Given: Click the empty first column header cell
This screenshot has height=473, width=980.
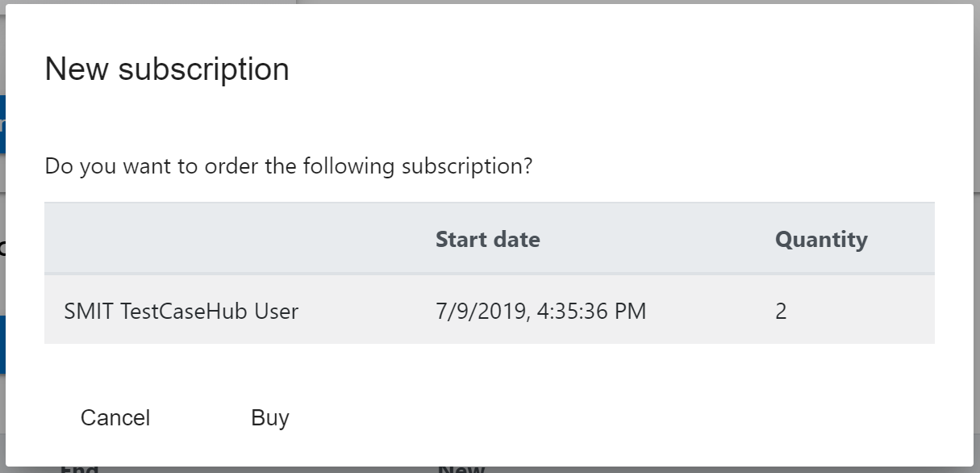Looking at the screenshot, I should click(234, 240).
